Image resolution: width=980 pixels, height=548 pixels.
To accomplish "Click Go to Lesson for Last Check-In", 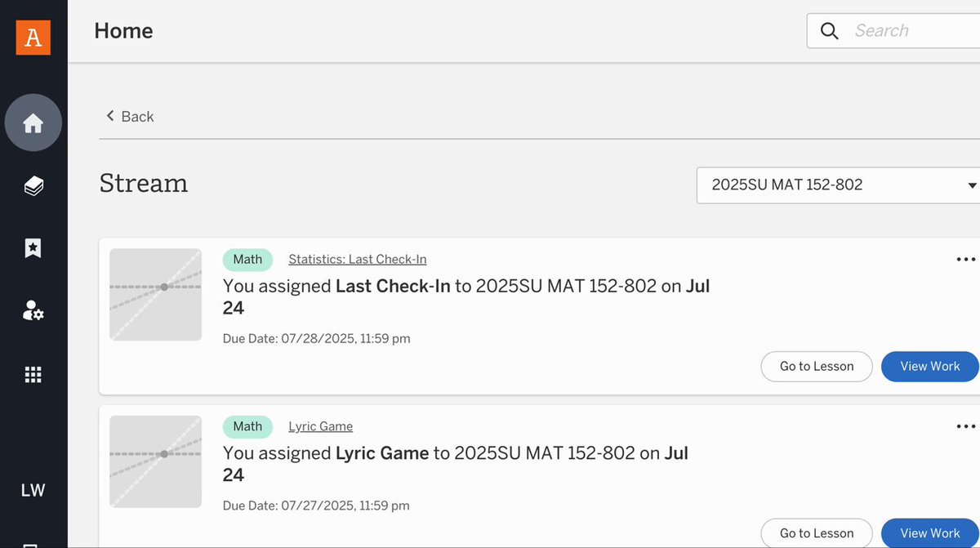I will pos(817,367).
